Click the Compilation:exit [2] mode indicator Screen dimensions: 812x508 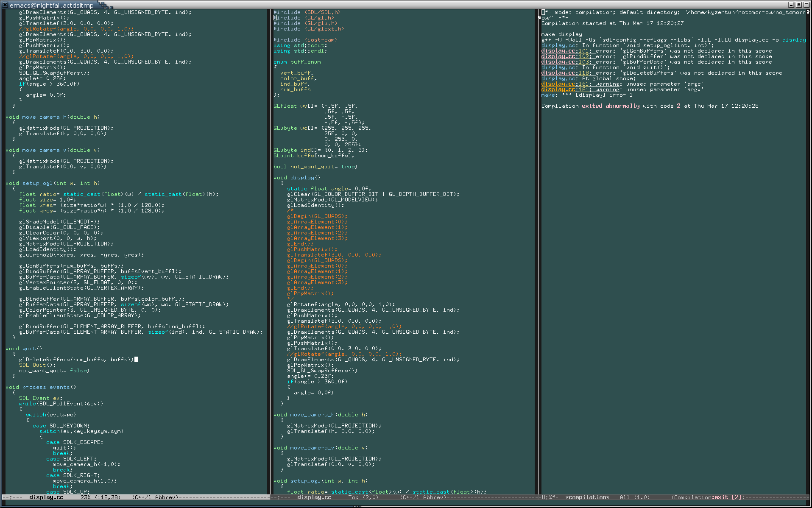click(x=708, y=497)
